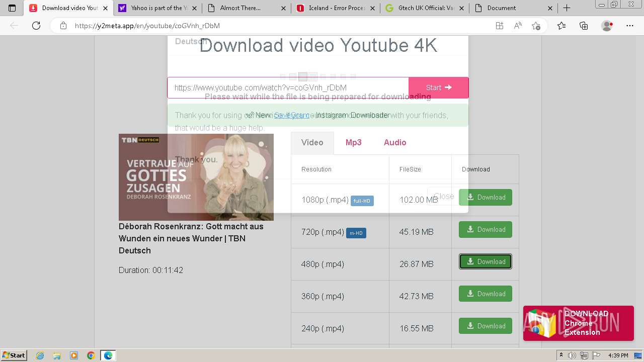Open the SaveFrom link in the green notice
The height and width of the screenshot is (362, 644).
(x=291, y=115)
